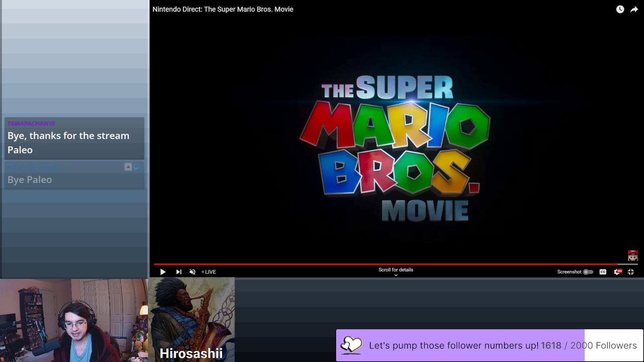Expand Scroll for details chevron
The height and width of the screenshot is (362, 644).
[396, 275]
